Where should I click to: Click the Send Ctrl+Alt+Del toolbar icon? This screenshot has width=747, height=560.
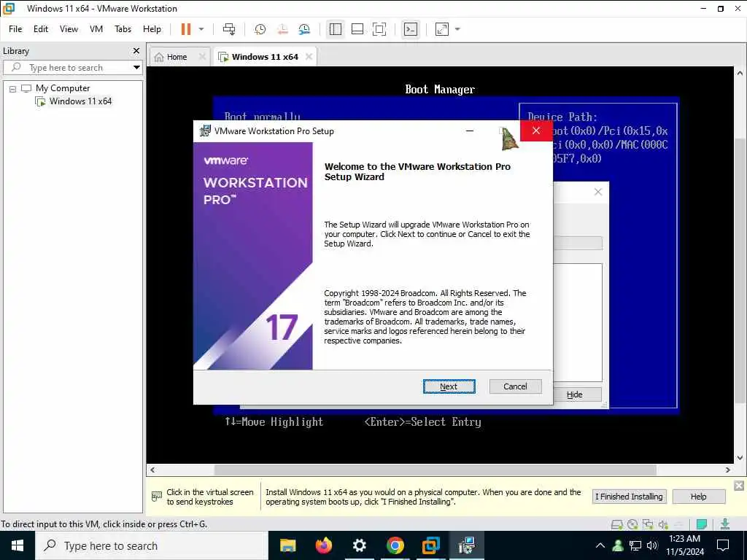[x=229, y=29]
